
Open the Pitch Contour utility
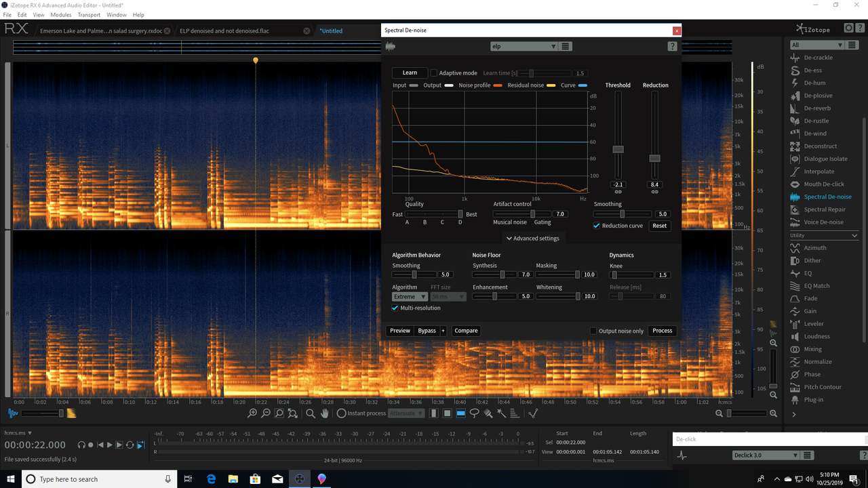click(x=823, y=387)
